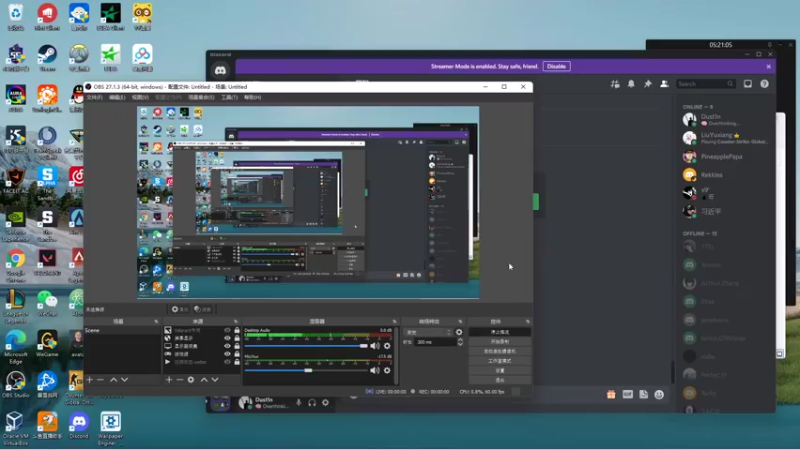Image resolution: width=800 pixels, height=450 pixels.
Task: Click second OBS Controls recording button
Action: point(499,342)
